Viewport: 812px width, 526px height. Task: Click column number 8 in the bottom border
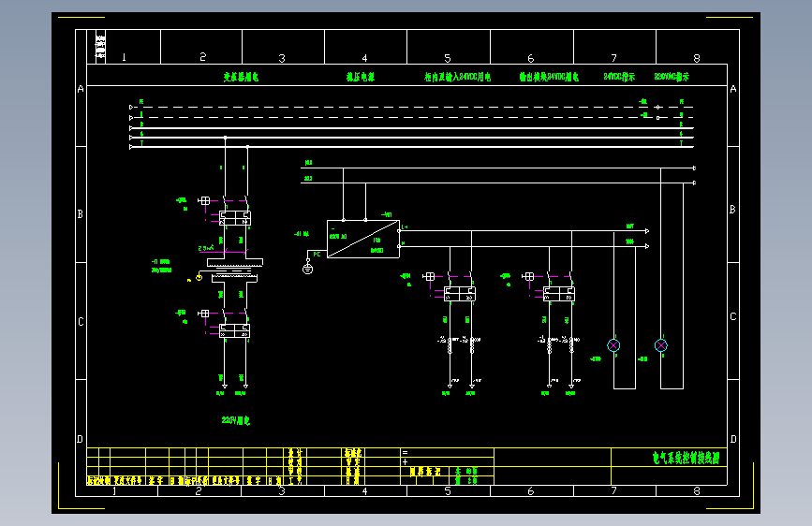click(697, 490)
